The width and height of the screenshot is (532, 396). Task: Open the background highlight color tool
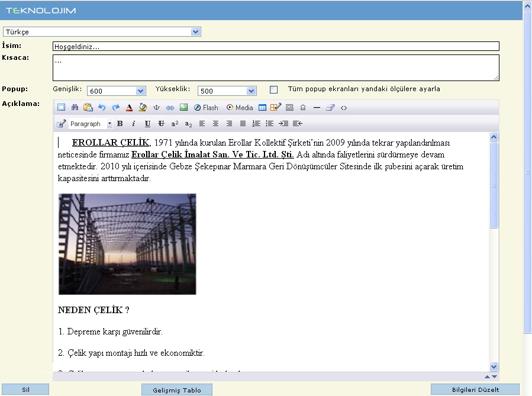[143, 108]
